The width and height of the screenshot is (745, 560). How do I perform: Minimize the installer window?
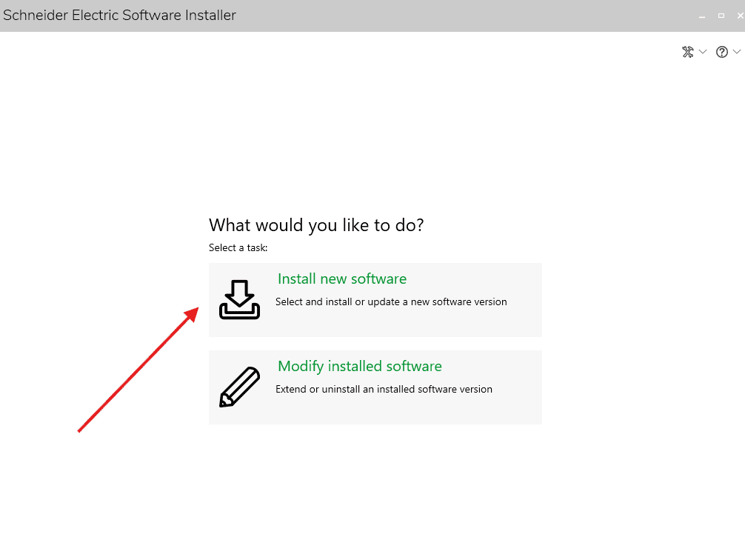[x=702, y=16]
